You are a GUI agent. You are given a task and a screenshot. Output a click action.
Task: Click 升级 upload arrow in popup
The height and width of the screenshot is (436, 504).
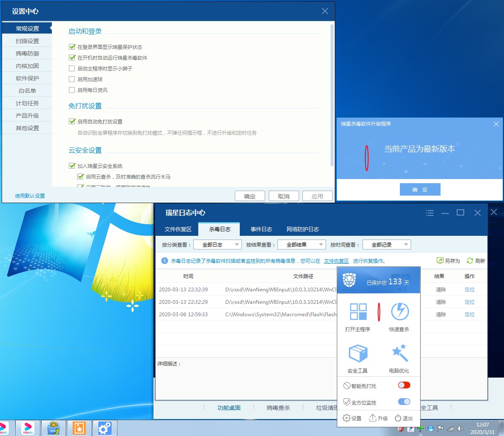click(373, 418)
